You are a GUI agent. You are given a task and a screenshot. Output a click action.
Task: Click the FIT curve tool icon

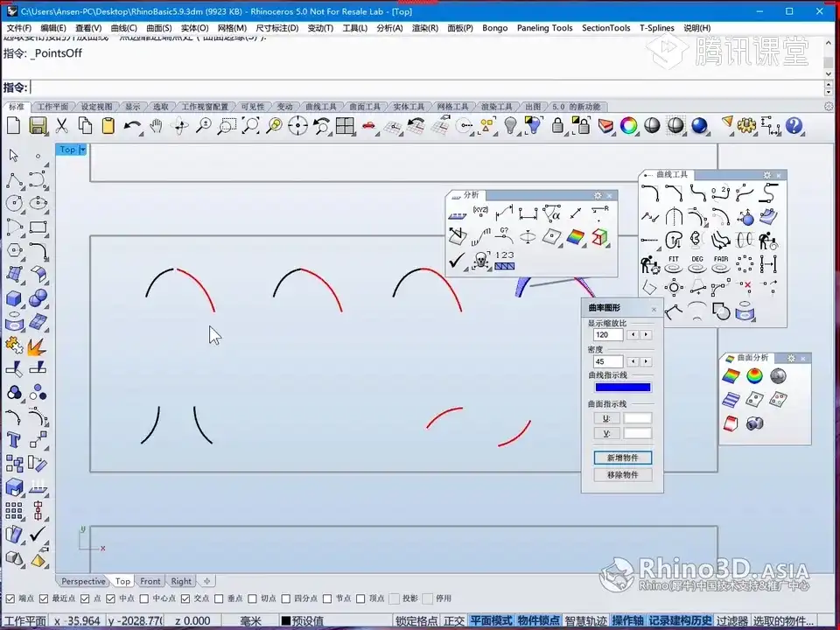tap(673, 262)
